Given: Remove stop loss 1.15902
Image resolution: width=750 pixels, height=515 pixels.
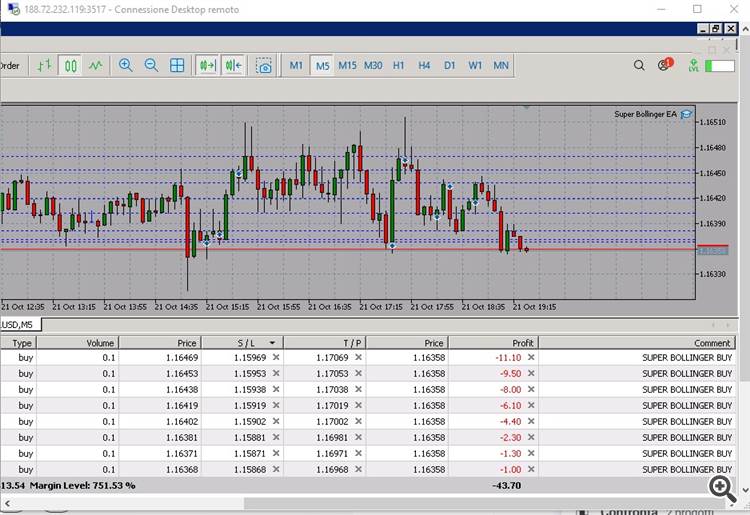Looking at the screenshot, I should click(276, 421).
